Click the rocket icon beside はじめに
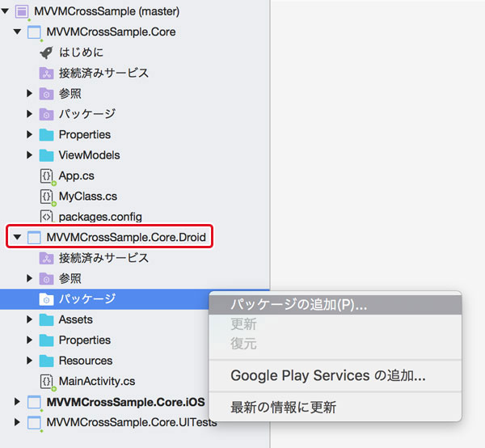 [46, 53]
